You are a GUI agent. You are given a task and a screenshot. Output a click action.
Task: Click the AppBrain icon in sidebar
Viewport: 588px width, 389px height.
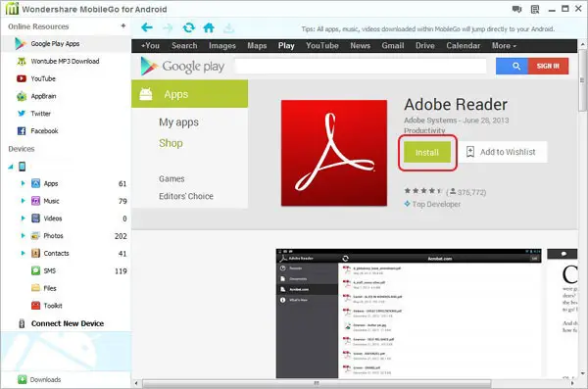pos(22,96)
